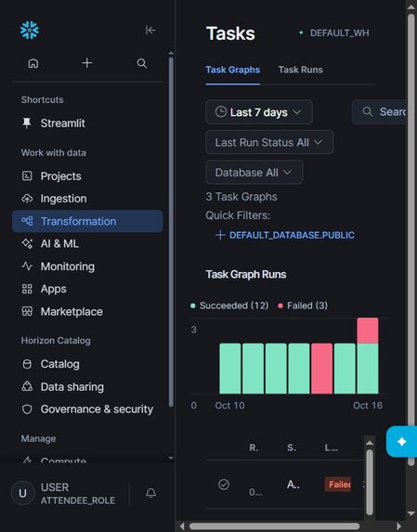417x532 pixels.
Task: Click the bottom horizontal scrollbar thumb
Action: [274, 526]
